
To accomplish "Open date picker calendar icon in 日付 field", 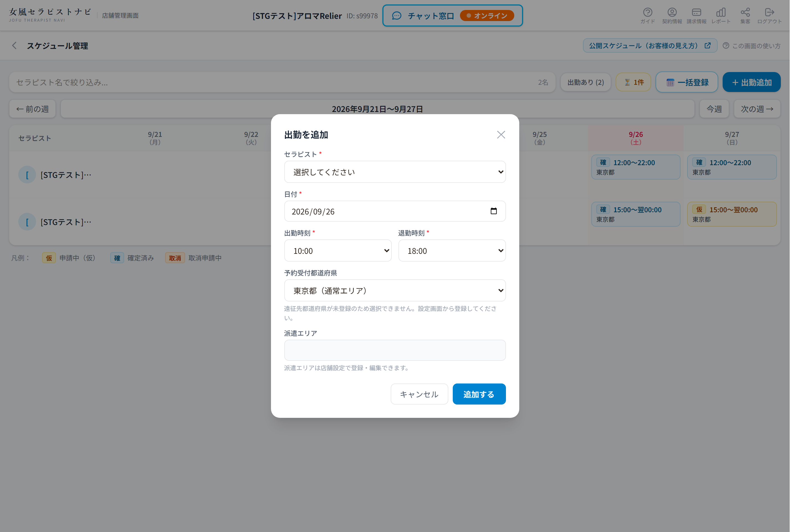I will (494, 211).
